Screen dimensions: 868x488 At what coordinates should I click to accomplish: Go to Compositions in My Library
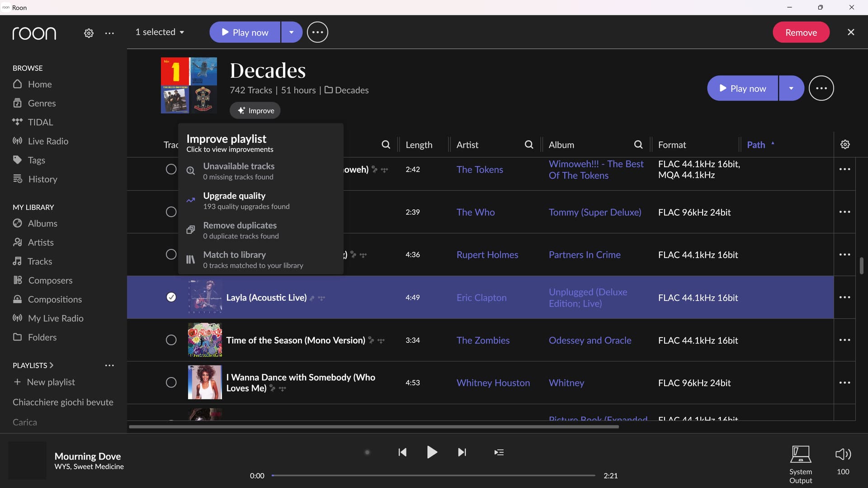coord(55,299)
